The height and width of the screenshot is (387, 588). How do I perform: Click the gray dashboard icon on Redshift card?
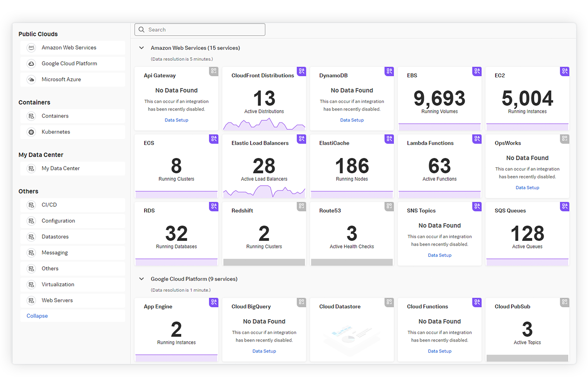click(x=301, y=206)
